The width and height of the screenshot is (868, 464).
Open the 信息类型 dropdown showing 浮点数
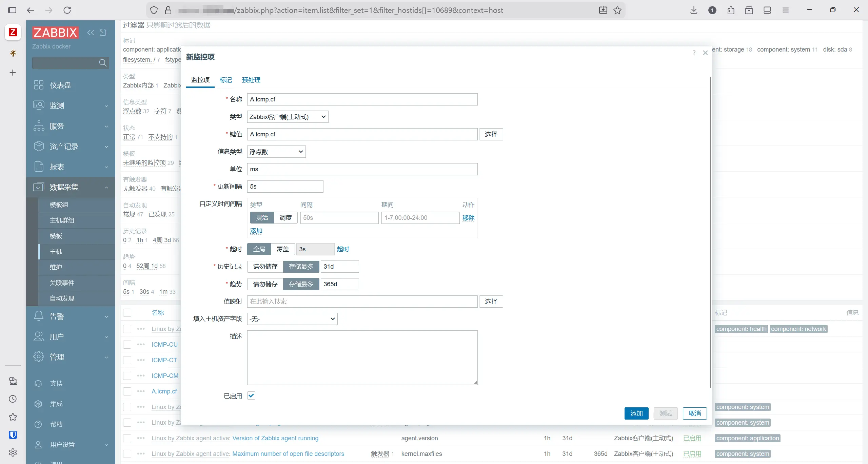[276, 152]
